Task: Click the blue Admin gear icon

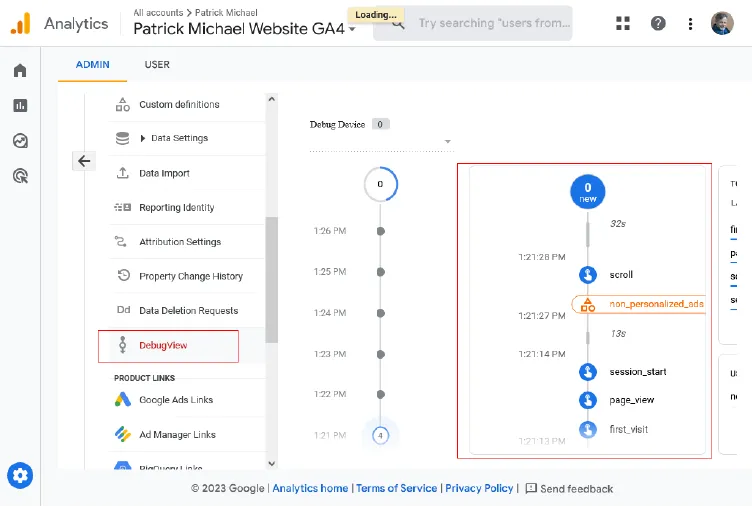Action: coord(20,475)
